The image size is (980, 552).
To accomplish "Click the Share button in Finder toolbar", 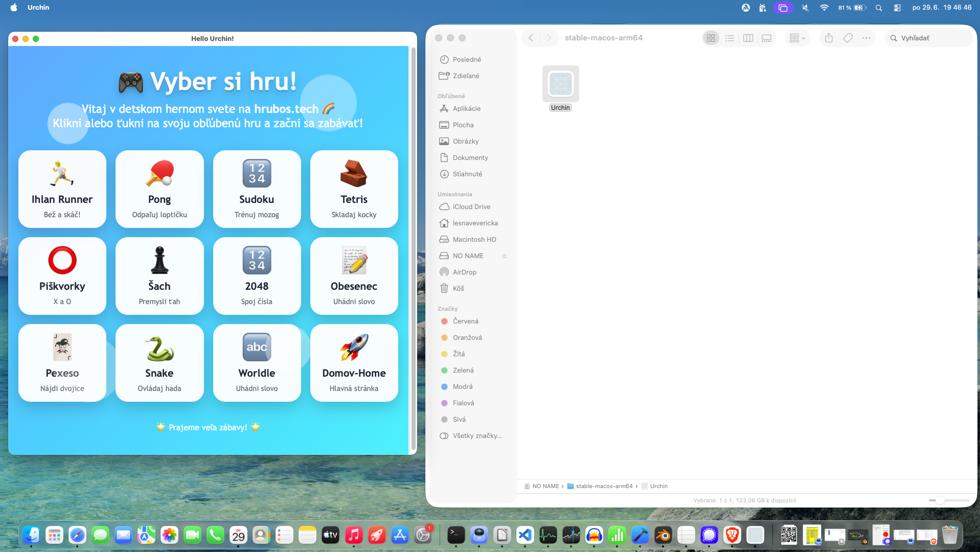I will click(829, 38).
